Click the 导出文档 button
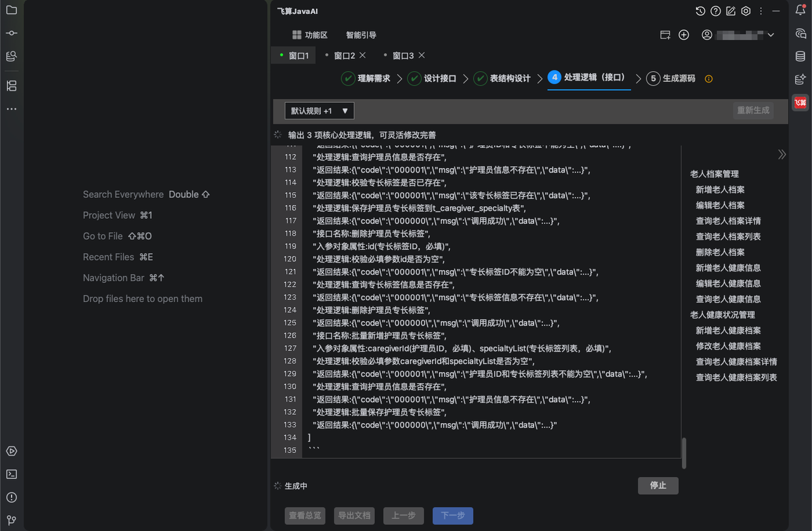812x531 pixels. (354, 516)
